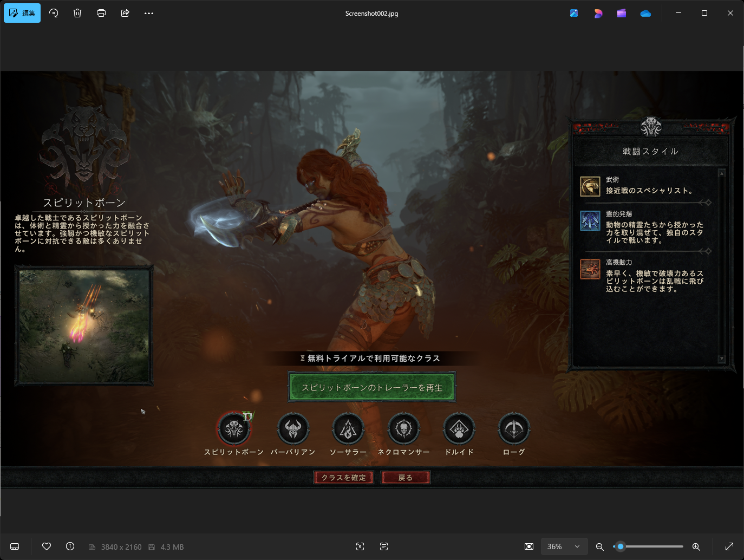The image size is (744, 560).
Task: Click the zoom slider track
Action: click(648, 546)
